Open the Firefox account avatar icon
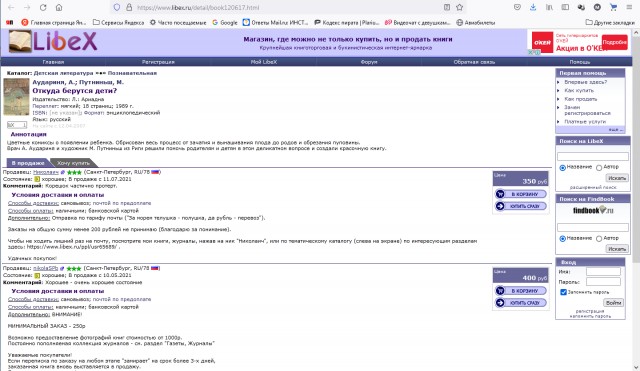The width and height of the screenshot is (640, 371). [x=597, y=7]
